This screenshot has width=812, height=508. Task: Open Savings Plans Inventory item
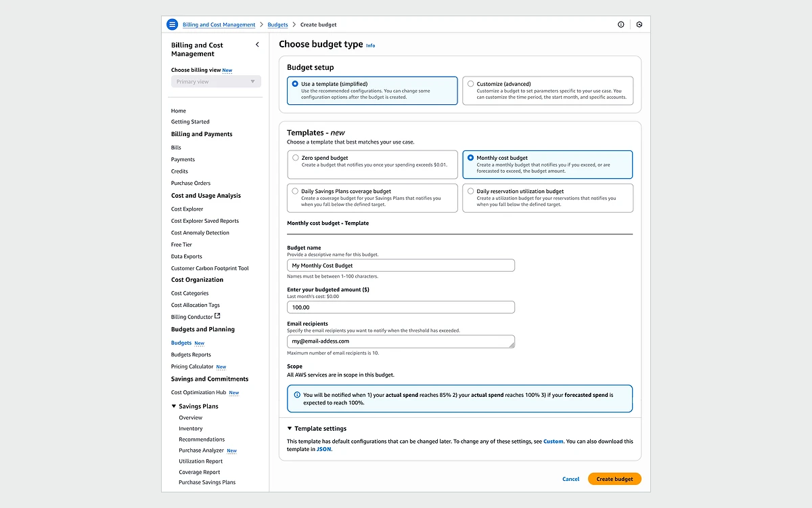click(x=191, y=428)
